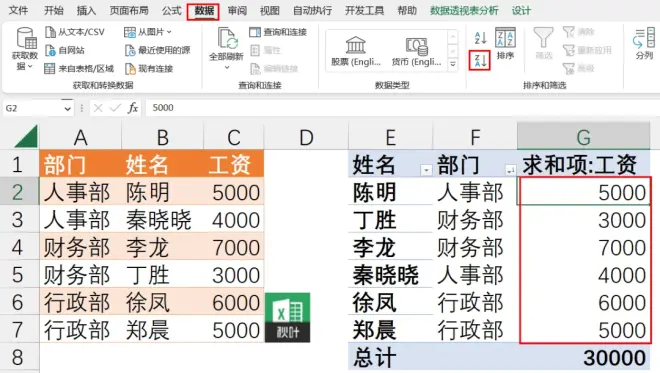Click the 30000 grand total cell
The width and height of the screenshot is (660, 373).
583,357
